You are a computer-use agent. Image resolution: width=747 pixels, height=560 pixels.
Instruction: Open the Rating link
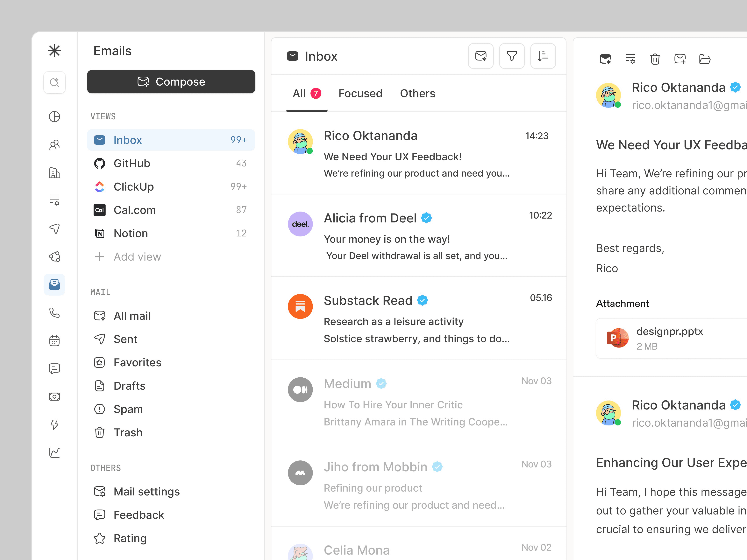coord(171,538)
